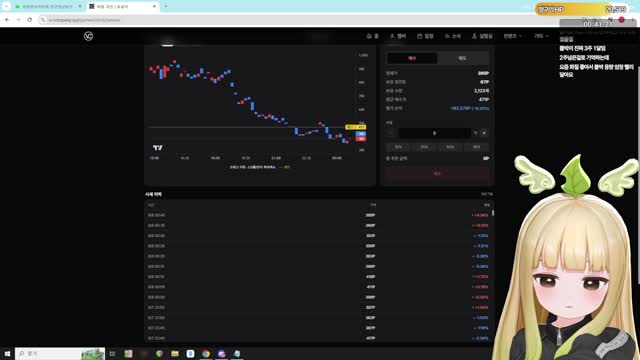Click the blue price tag on chart axis
The image size is (640, 360).
[361, 133]
